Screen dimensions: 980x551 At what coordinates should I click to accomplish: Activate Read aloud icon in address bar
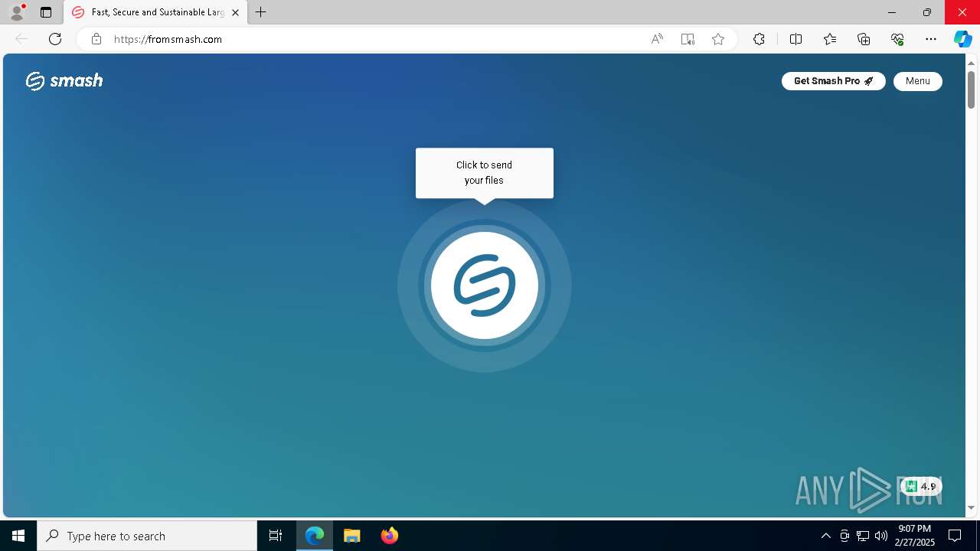click(x=657, y=39)
